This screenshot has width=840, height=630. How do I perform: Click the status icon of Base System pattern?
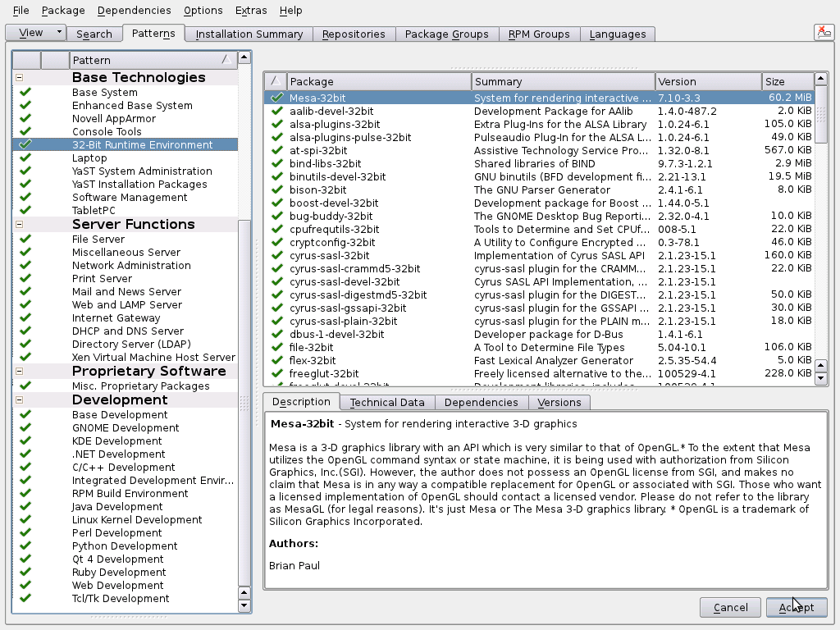click(25, 92)
